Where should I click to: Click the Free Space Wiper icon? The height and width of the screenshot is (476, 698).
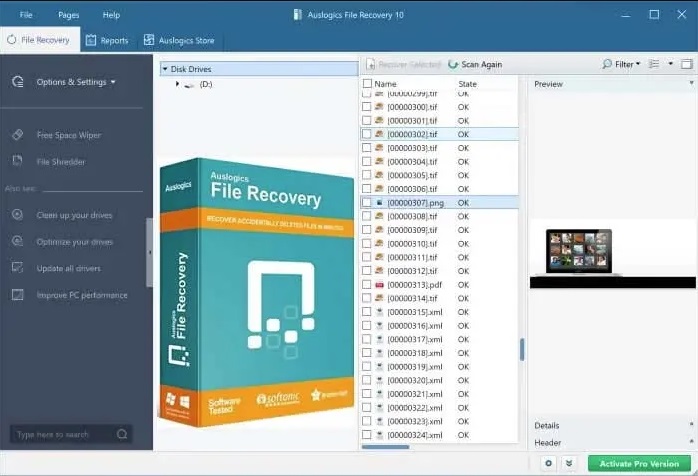[x=17, y=135]
